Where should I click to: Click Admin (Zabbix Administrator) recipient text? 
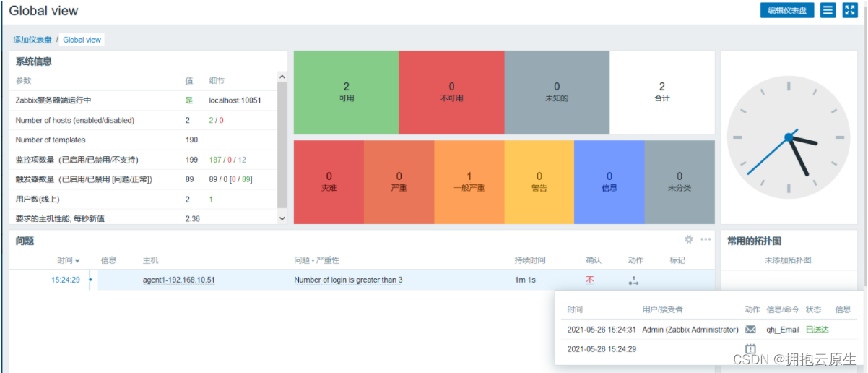coord(690,329)
